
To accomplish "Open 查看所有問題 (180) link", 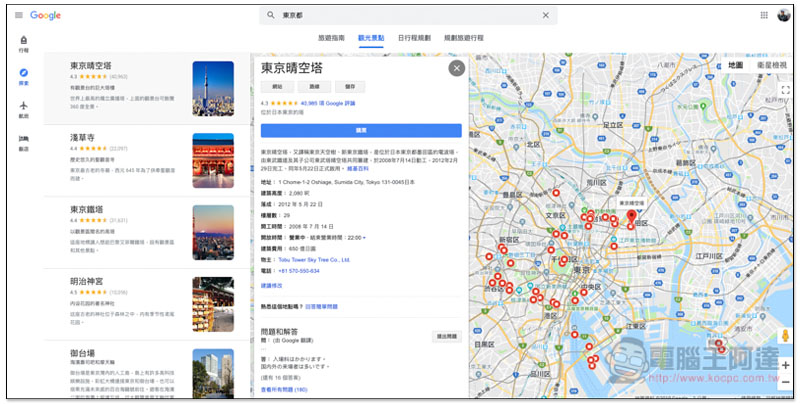I will (x=284, y=390).
